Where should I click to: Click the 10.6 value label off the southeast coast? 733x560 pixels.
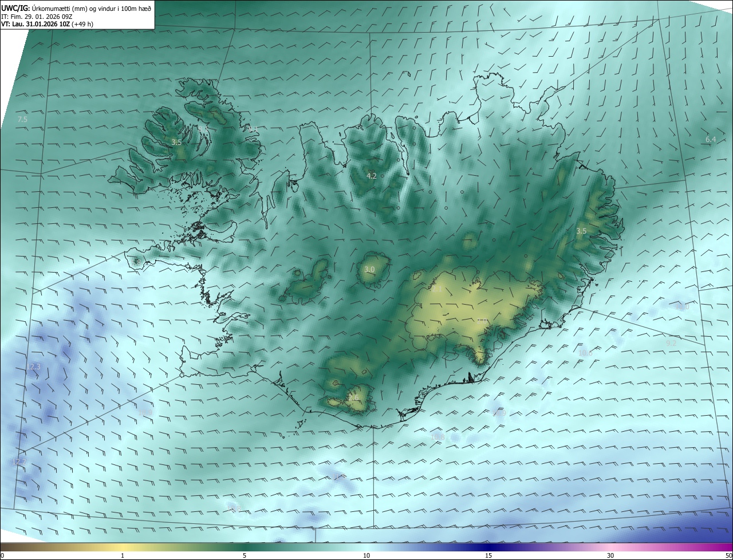[x=585, y=353]
